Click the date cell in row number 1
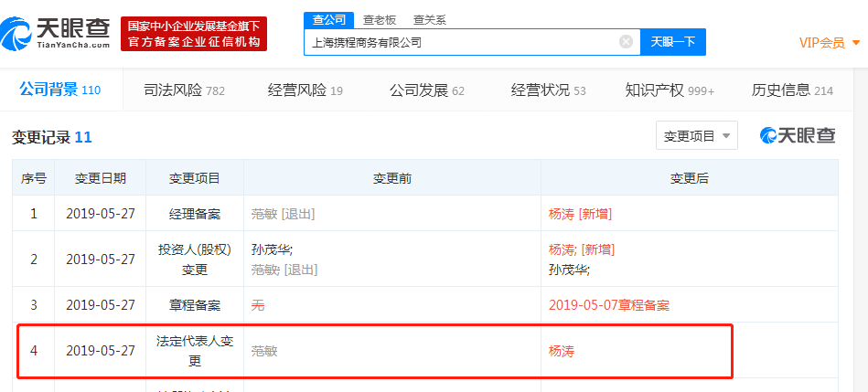This screenshot has height=392, width=868. click(101, 214)
